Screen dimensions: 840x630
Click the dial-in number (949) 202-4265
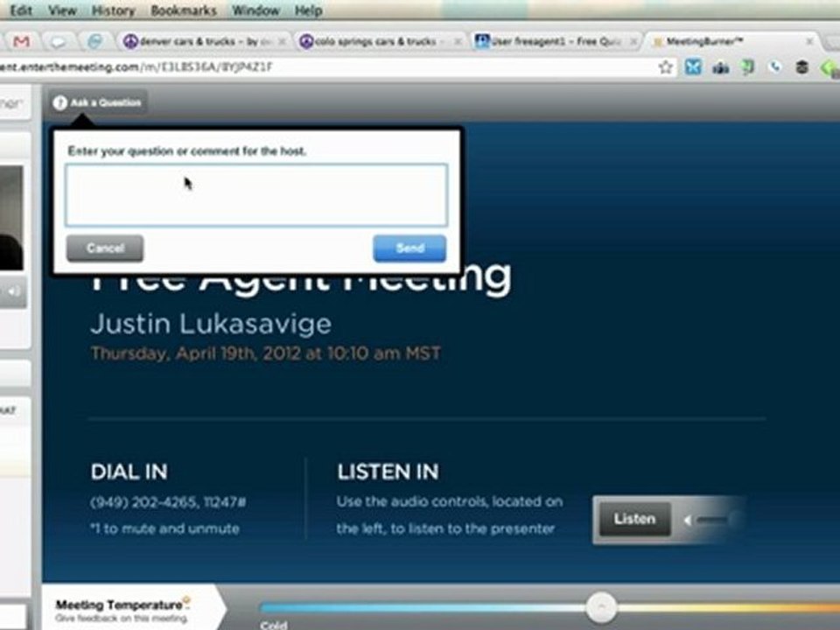pos(143,502)
